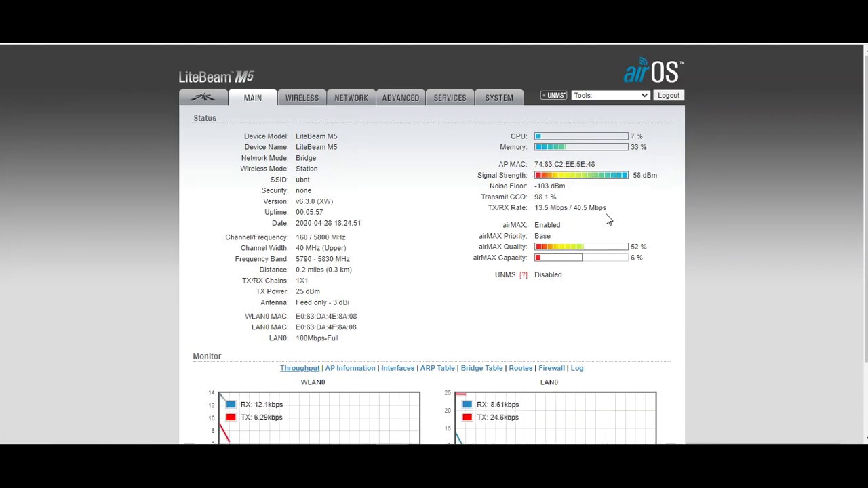Click the Channel/Frequency value 160 / 5800 MHz
This screenshot has height=488, width=868.
coord(321,237)
